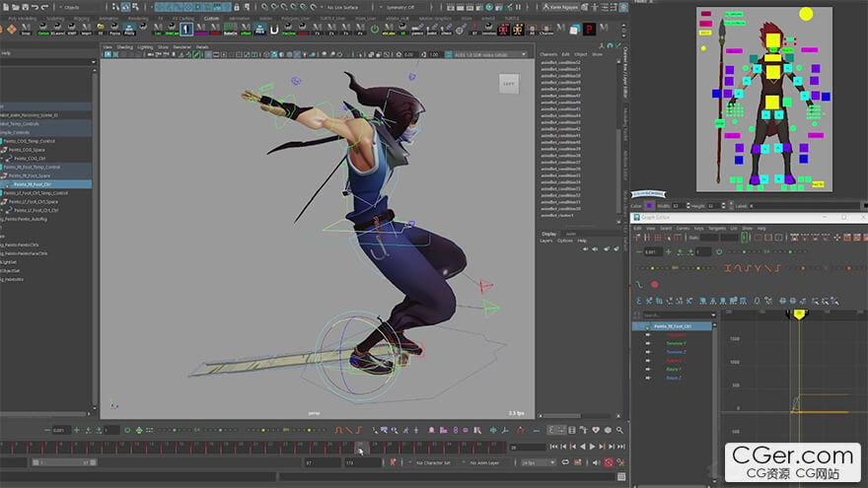
Task: Click the yellow head selector in the picker
Action: (x=772, y=40)
